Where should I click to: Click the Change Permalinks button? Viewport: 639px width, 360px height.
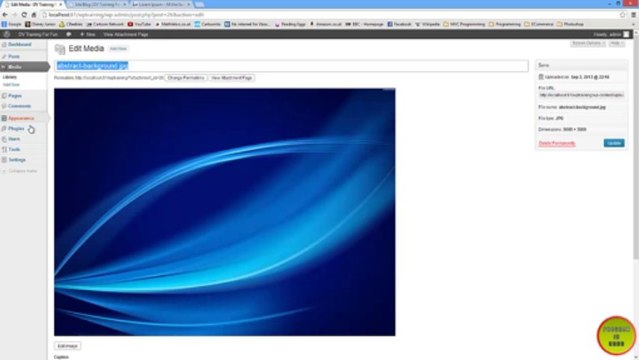[186, 78]
